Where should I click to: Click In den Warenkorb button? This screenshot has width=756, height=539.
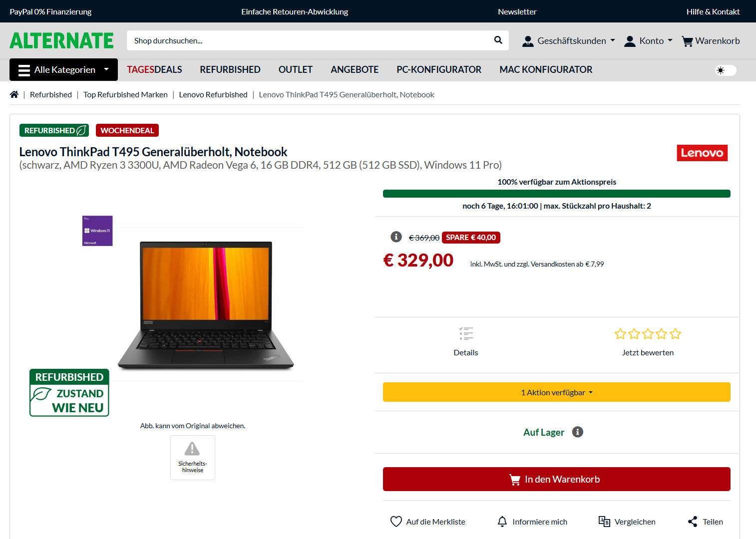pyautogui.click(x=557, y=479)
